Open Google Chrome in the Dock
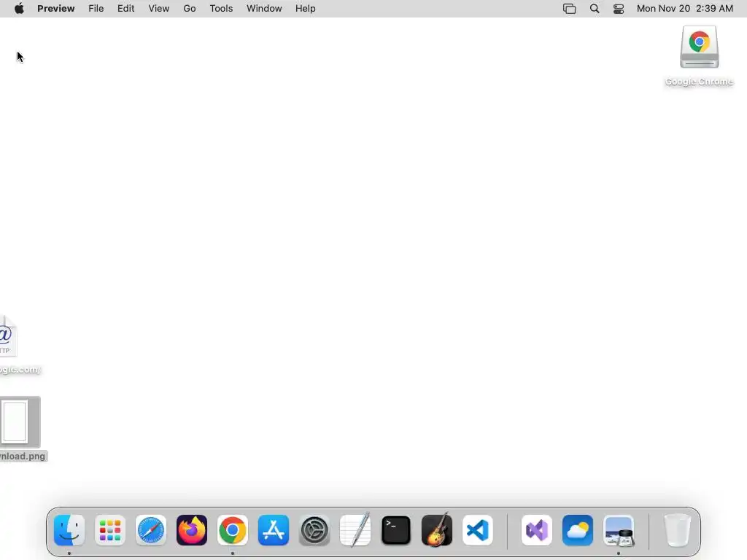This screenshot has height=560, width=747. (x=233, y=530)
